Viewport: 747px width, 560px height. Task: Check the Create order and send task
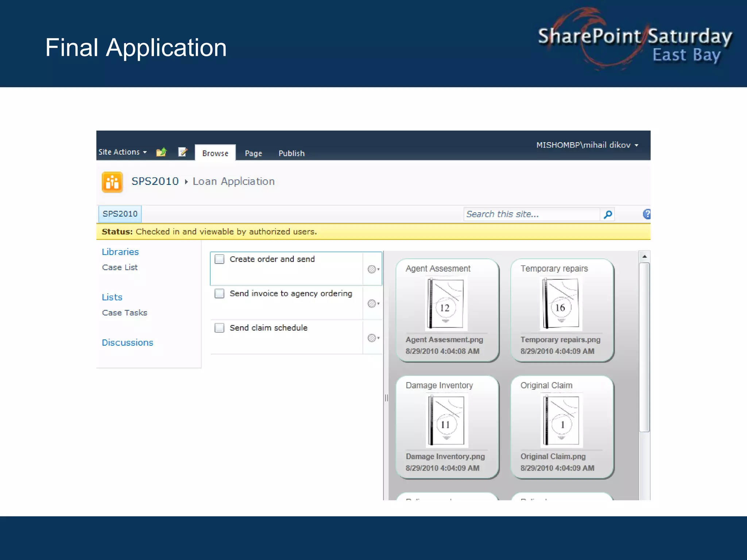pyautogui.click(x=220, y=259)
